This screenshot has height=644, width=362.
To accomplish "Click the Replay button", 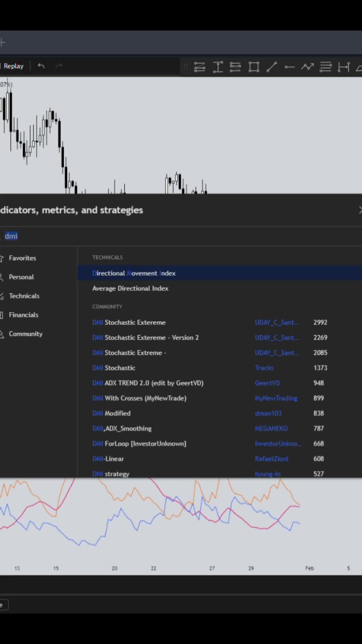I will (x=13, y=66).
